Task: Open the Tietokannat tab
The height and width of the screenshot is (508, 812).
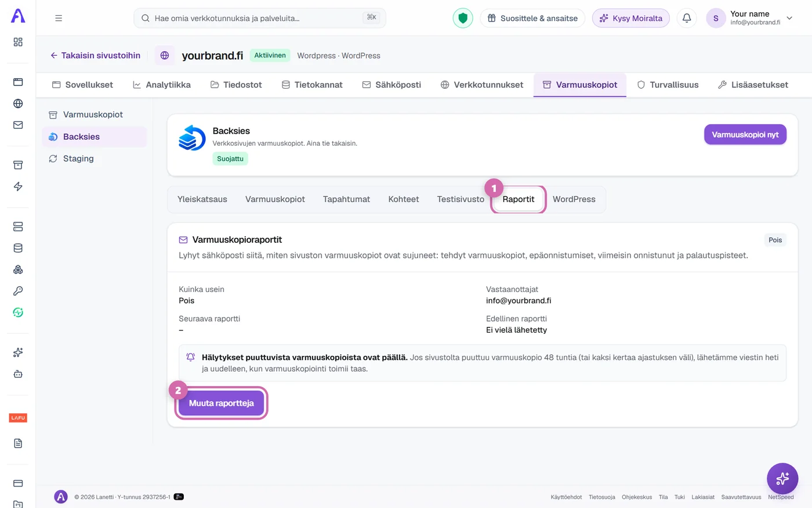Action: (312, 85)
